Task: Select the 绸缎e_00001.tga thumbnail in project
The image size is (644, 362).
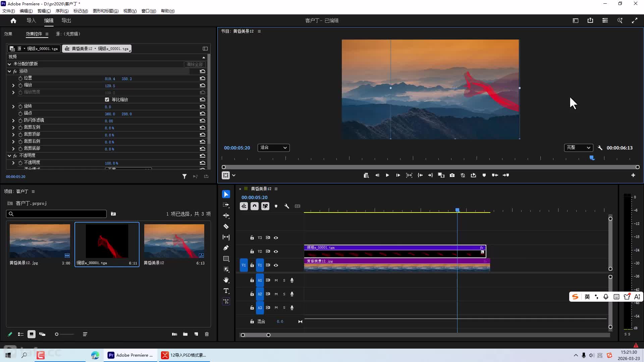Action: (107, 241)
